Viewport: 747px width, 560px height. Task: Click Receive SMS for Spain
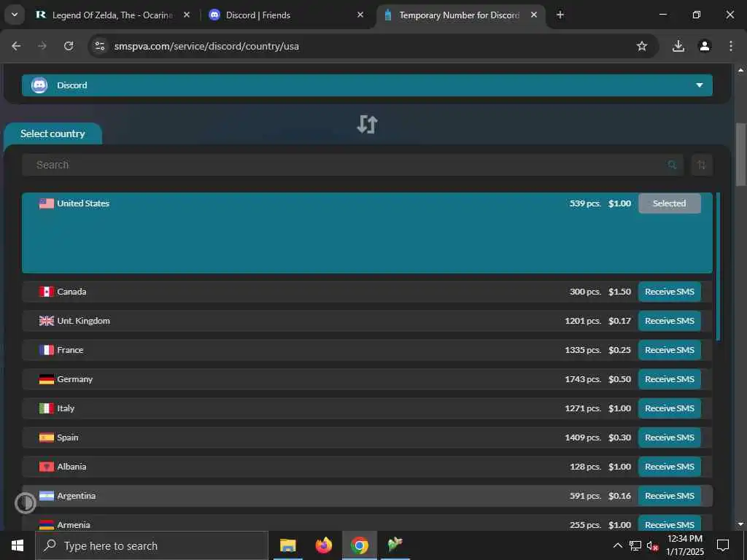coord(670,437)
